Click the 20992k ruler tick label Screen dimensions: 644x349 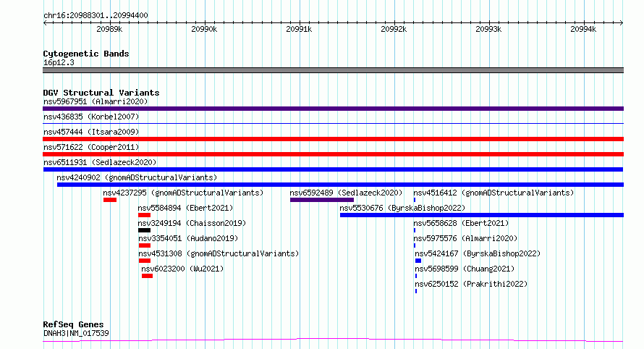[x=394, y=29]
